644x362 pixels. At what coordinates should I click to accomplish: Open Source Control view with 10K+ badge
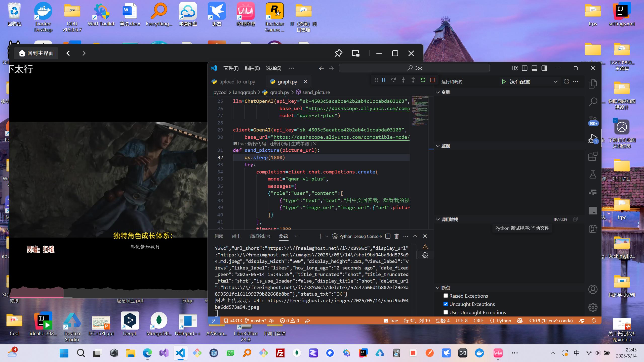[593, 120]
